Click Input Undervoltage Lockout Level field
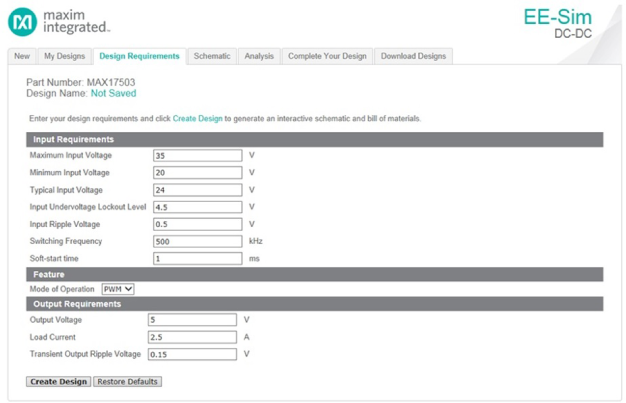Image resolution: width=626 pixels, height=403 pixels. [x=198, y=207]
